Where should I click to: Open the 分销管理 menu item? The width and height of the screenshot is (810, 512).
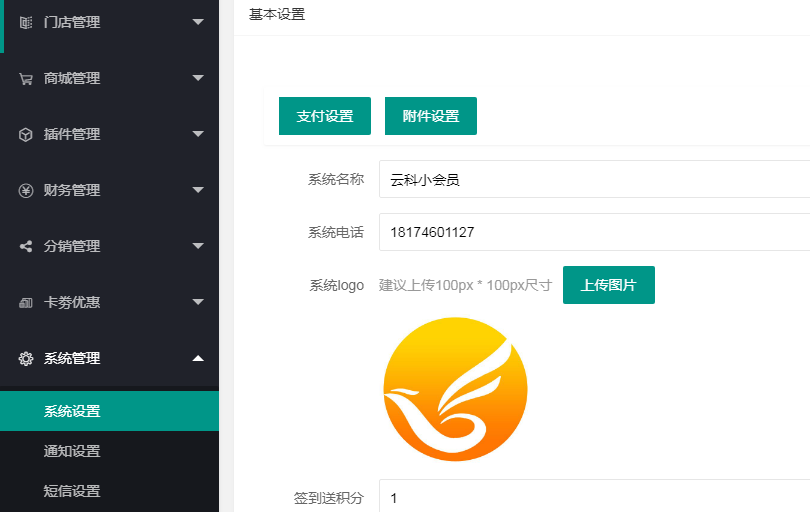[110, 246]
